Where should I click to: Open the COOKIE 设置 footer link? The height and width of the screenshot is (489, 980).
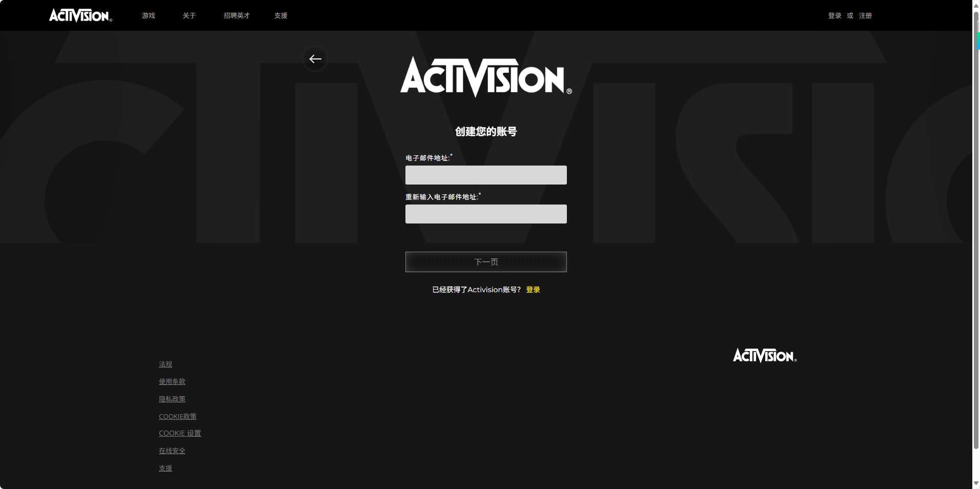tap(180, 433)
